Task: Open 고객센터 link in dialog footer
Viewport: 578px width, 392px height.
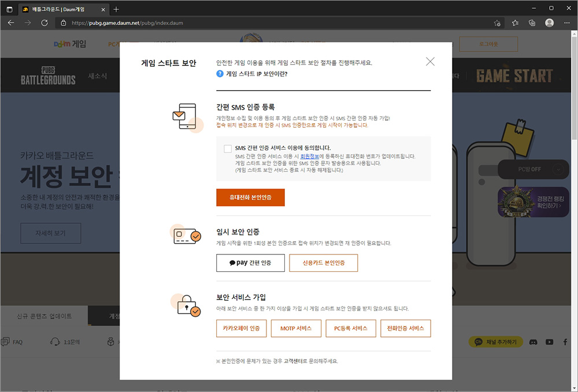Action: tap(293, 361)
